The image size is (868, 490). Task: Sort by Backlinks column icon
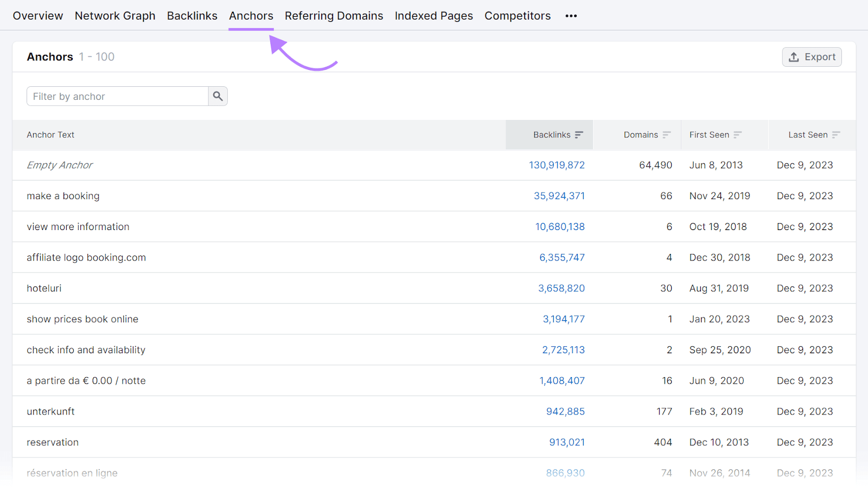[579, 135]
